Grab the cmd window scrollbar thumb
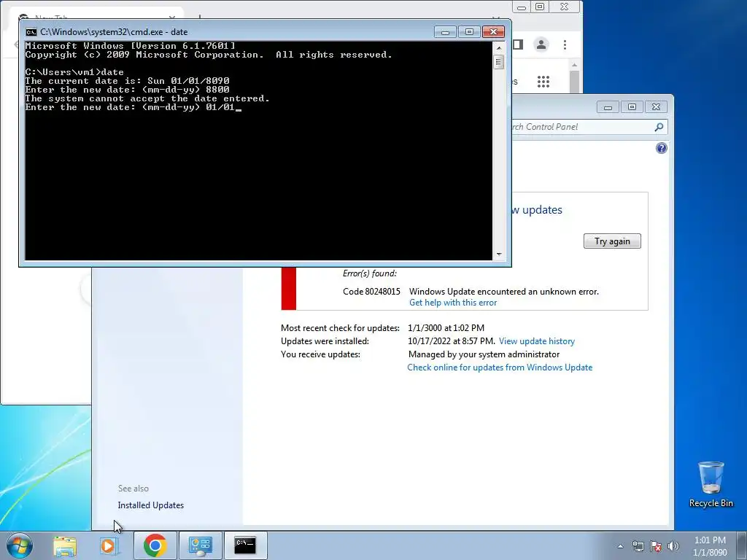The width and height of the screenshot is (747, 560). (499, 62)
